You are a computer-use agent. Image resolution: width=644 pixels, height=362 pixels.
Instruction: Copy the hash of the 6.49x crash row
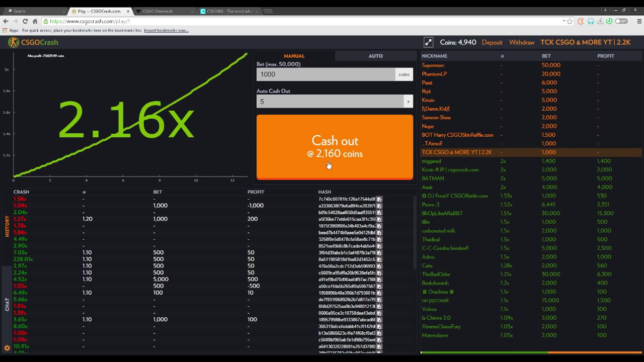click(x=379, y=293)
